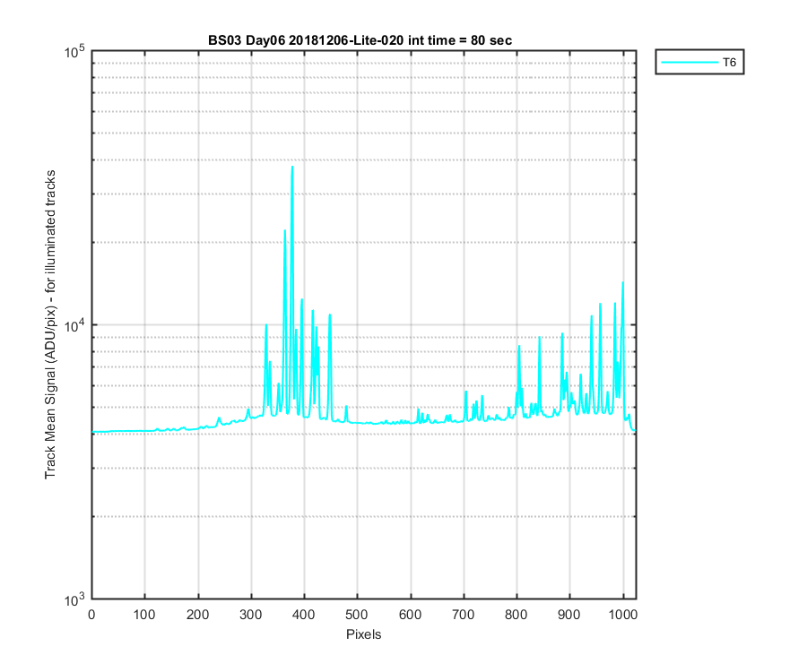Choose the x-axis tick label "800"
The image size is (807, 672).
[516, 615]
